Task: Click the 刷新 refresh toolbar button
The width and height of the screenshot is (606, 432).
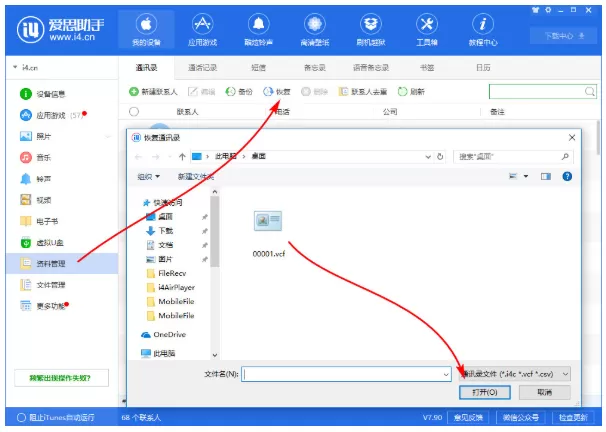Action: tap(411, 92)
